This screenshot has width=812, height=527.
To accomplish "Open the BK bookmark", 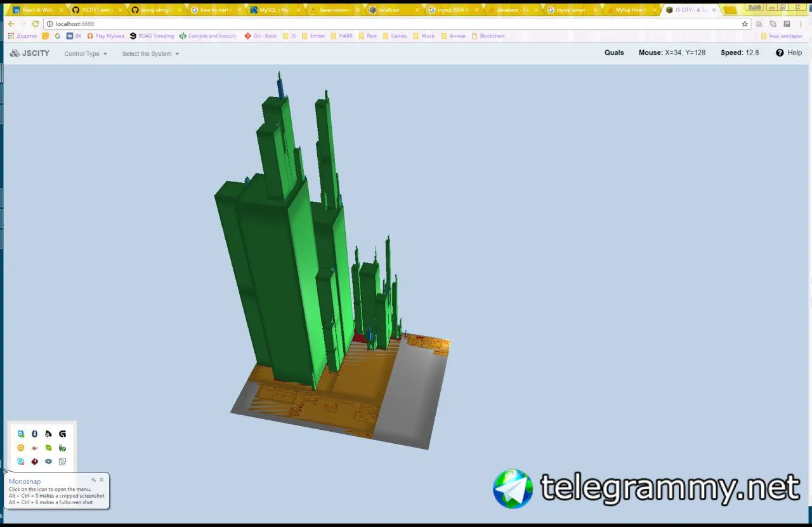I will 74,36.
